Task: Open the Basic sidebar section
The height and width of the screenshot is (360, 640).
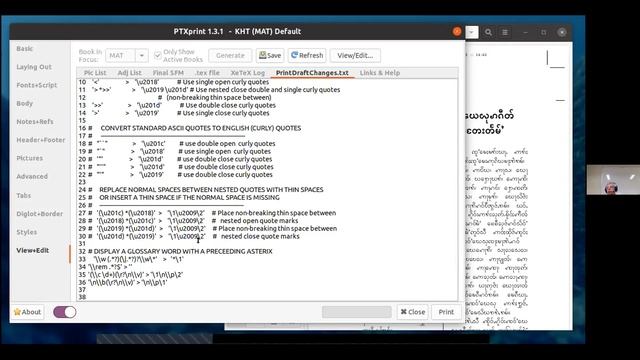Action: click(24, 49)
